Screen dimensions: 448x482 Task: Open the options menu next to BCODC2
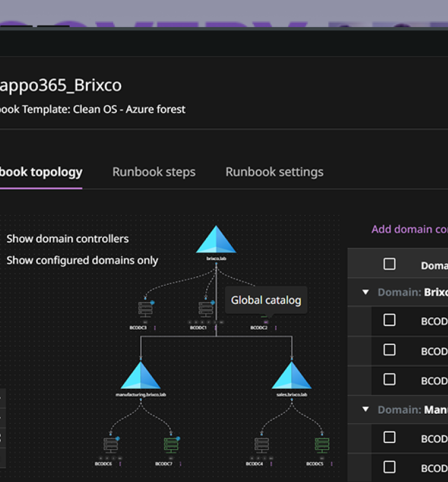[x=276, y=328]
